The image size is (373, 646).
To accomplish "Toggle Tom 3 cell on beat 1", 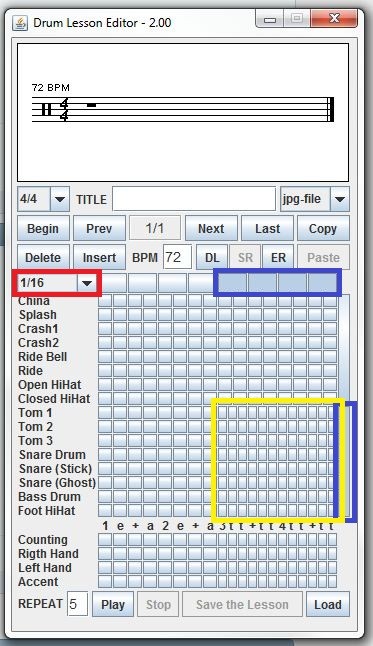I will [105, 441].
